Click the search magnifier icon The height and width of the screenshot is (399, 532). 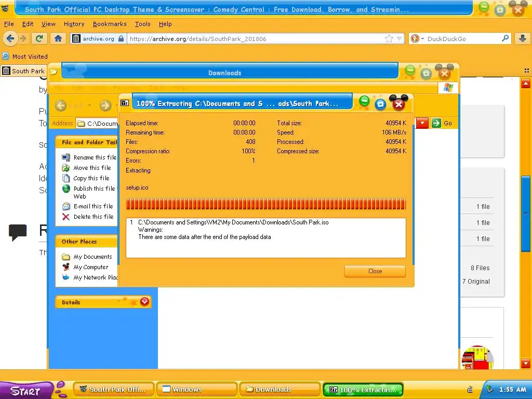505,38
